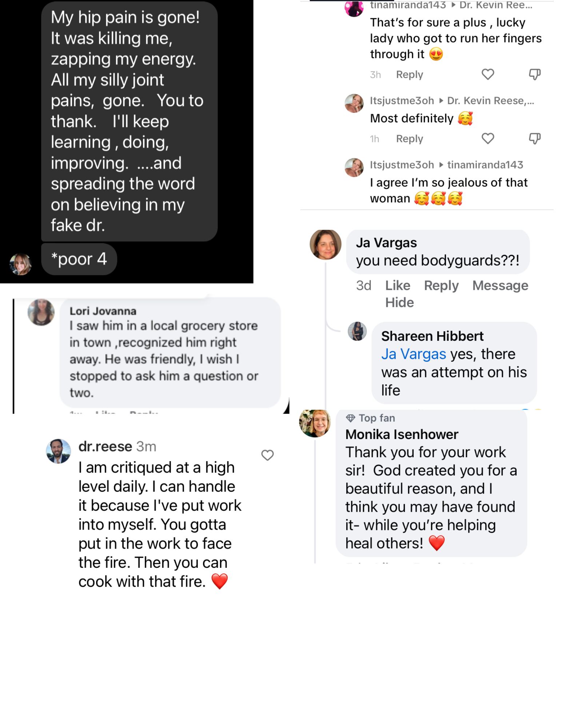Tap heart on Itsjustme3oh's "Most definitely" comment
This screenshot has width=562, height=728.
(x=487, y=138)
